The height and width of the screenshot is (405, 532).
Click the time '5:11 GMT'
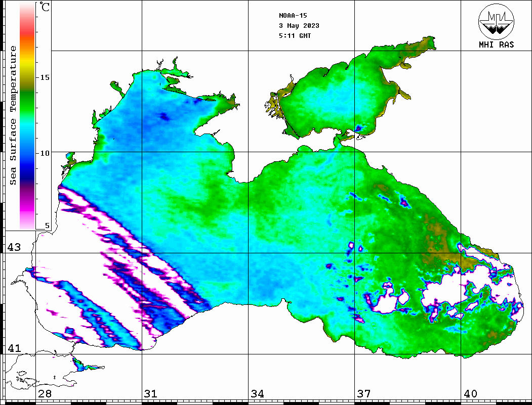tap(295, 35)
